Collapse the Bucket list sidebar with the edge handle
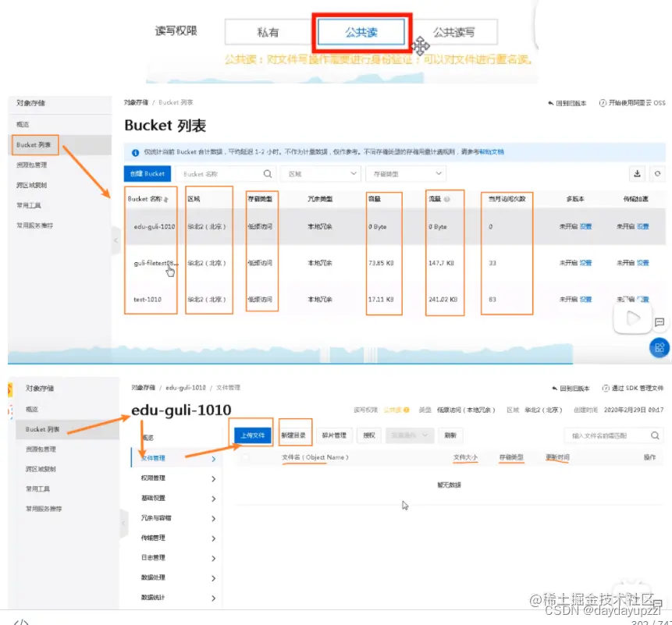672x625 pixels. click(x=116, y=240)
